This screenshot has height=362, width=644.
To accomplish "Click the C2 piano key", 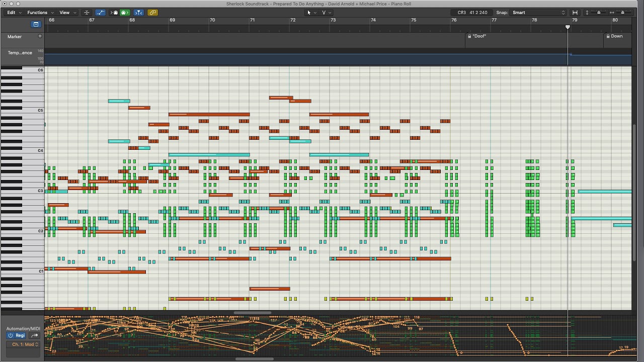I will coord(33,231).
